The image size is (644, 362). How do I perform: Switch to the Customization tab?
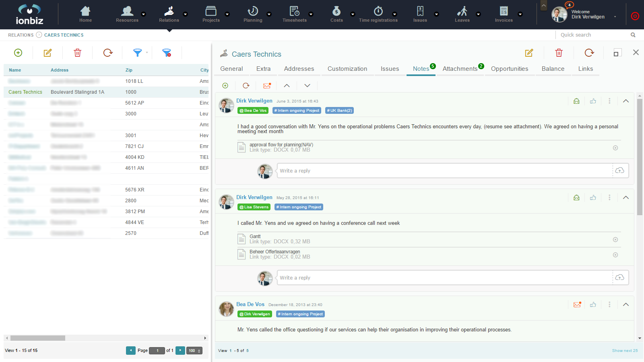click(347, 69)
